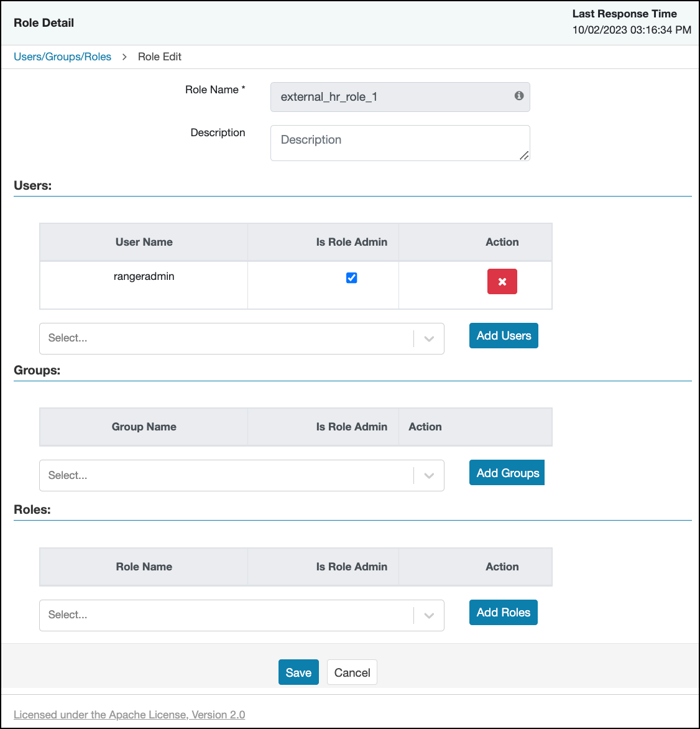Image resolution: width=700 pixels, height=729 pixels.
Task: Expand the Roles select dropdown chevron
Action: pyautogui.click(x=429, y=615)
